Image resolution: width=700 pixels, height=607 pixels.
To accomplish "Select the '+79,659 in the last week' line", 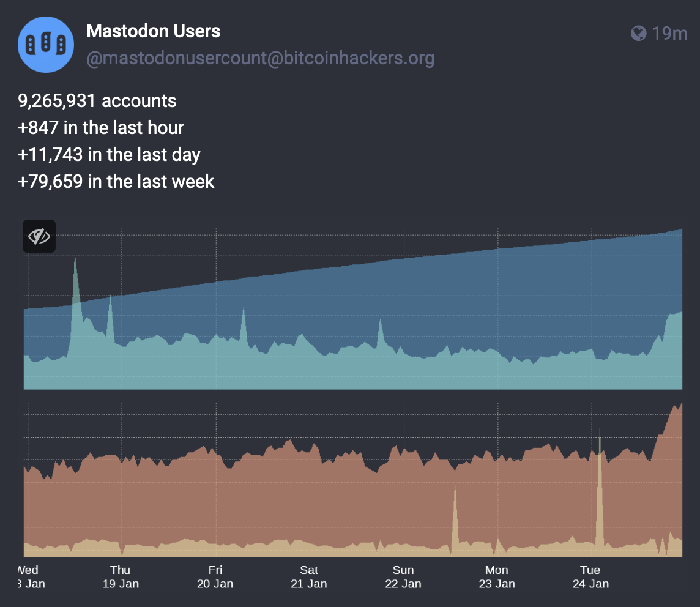I will tap(116, 182).
